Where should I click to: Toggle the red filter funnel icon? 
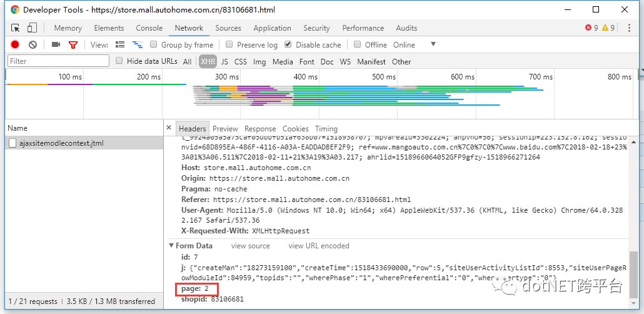coord(73,45)
